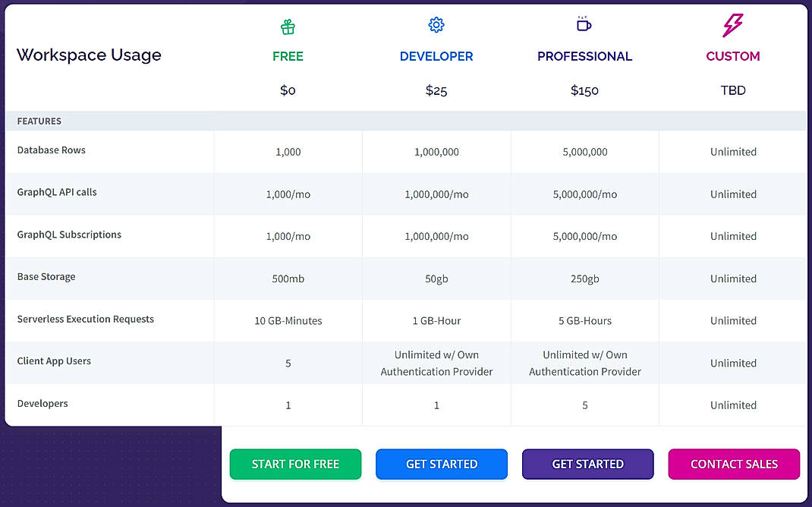Expand the FEATURES section header
812x507 pixels.
(39, 120)
